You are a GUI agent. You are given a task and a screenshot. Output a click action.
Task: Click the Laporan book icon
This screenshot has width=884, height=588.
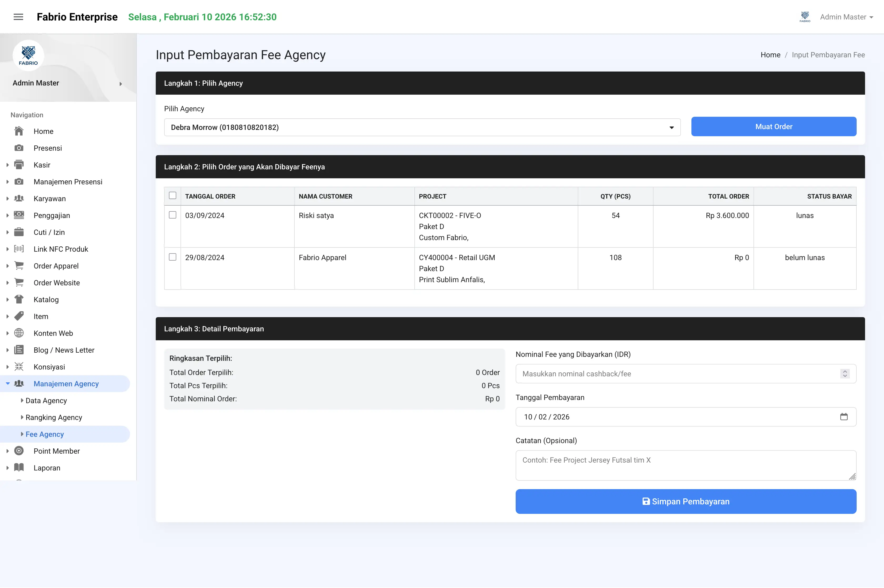click(19, 467)
